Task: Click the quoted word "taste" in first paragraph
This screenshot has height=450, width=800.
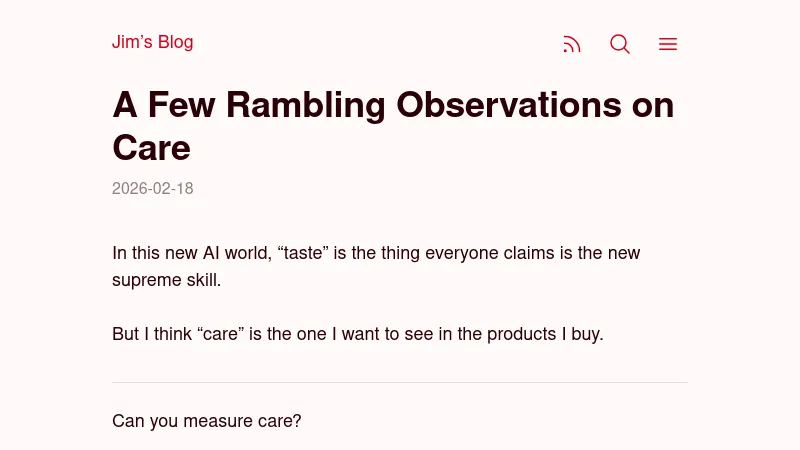Action: click(x=303, y=253)
